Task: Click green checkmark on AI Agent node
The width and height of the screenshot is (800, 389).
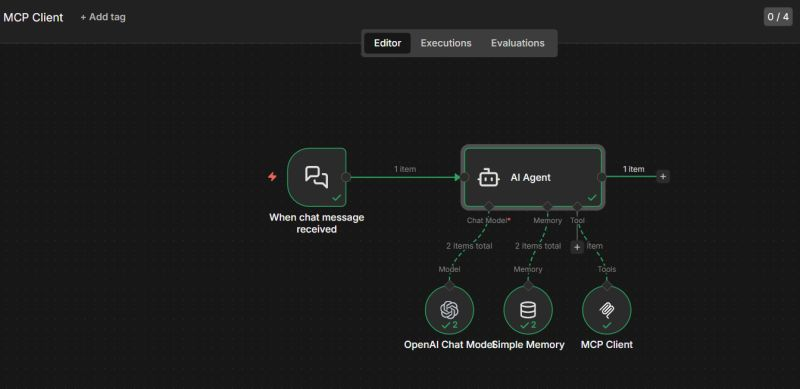Action: click(592, 197)
